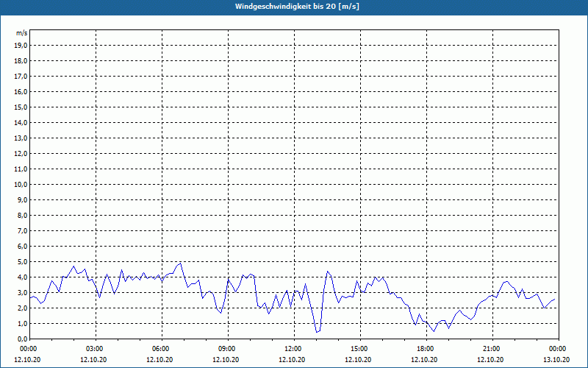Pick the "8,0" y-axis label
This screenshot has width=588, height=368.
(22, 215)
